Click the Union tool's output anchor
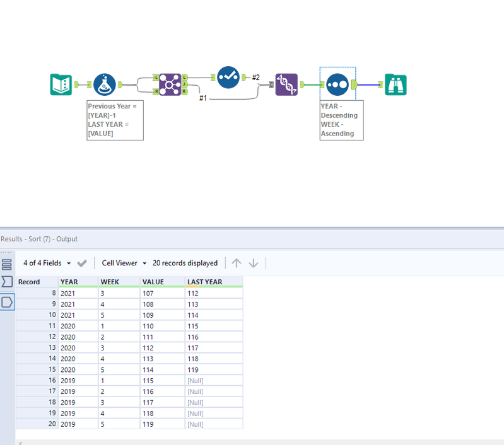The width and height of the screenshot is (504, 445). pyautogui.click(x=302, y=84)
